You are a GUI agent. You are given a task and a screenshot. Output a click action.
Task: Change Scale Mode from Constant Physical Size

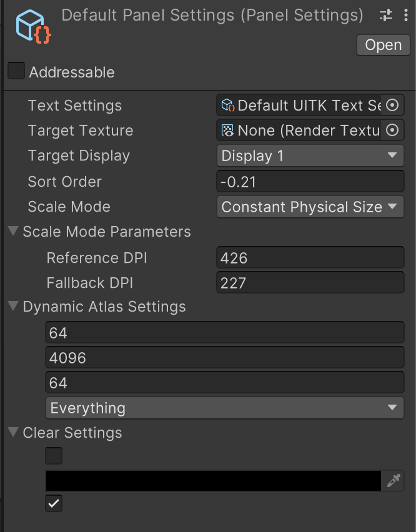click(310, 207)
